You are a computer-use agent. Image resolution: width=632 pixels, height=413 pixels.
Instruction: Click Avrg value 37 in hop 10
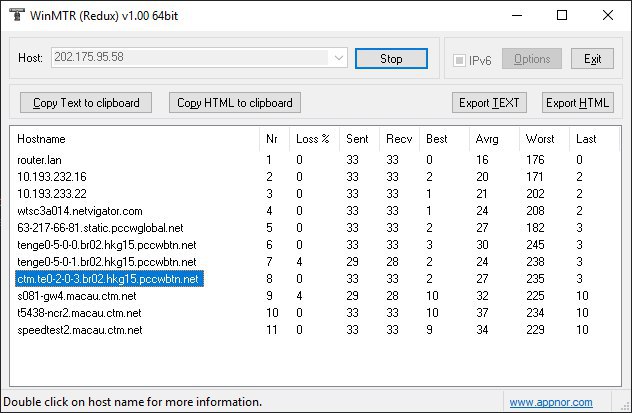482,313
